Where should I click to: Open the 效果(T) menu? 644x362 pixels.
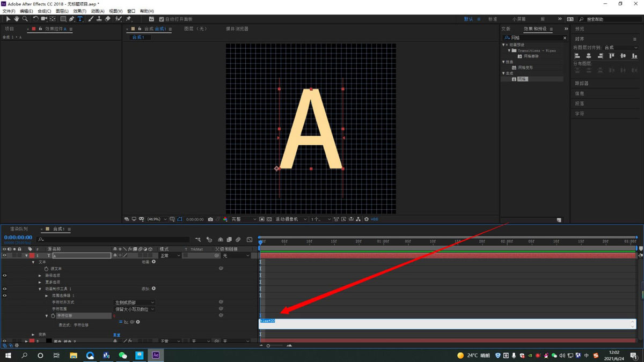[79, 11]
